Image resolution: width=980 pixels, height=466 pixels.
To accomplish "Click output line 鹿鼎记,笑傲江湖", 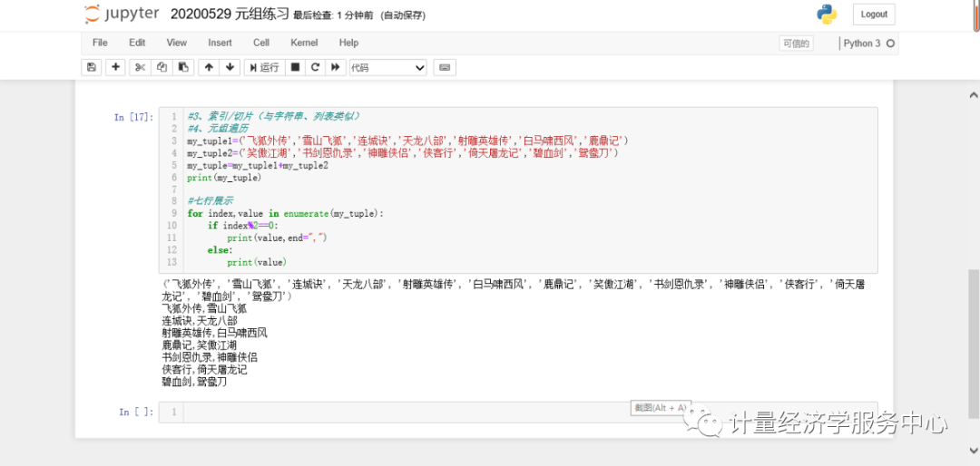I will (x=200, y=345).
